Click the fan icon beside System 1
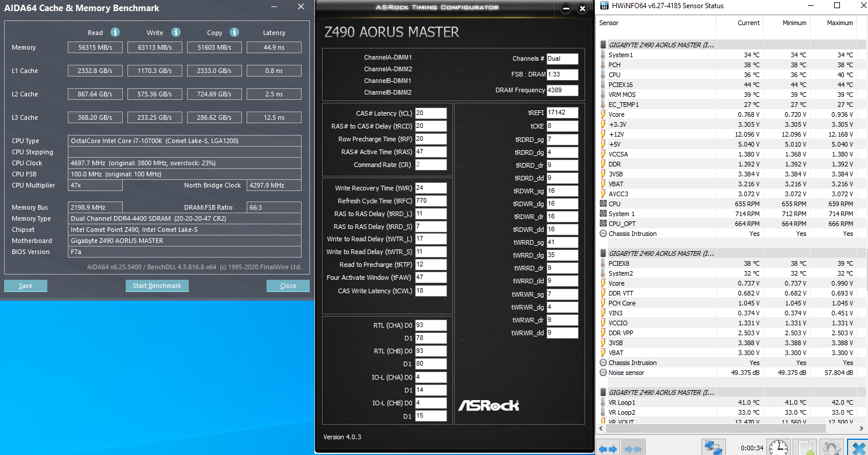Viewport: 868px width, 455px height. point(603,214)
